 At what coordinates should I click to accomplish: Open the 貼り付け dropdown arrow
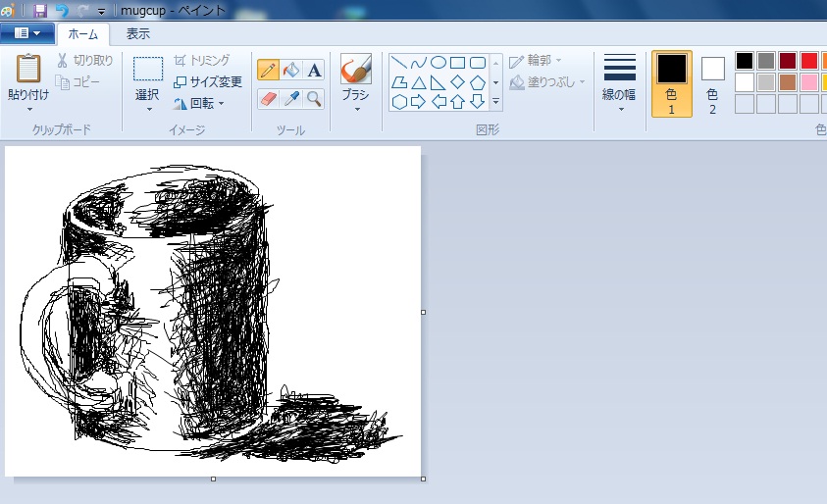click(x=28, y=110)
